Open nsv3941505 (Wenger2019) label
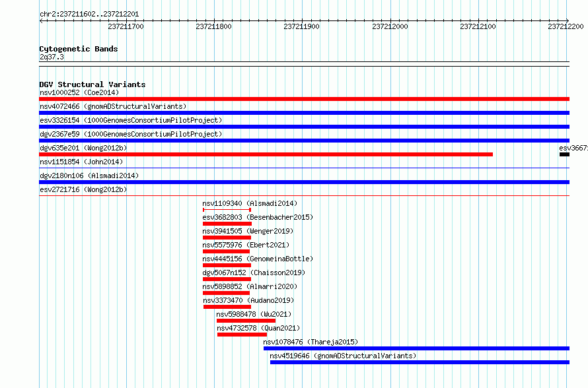Image resolution: width=588 pixels, height=388 pixels. point(248,231)
